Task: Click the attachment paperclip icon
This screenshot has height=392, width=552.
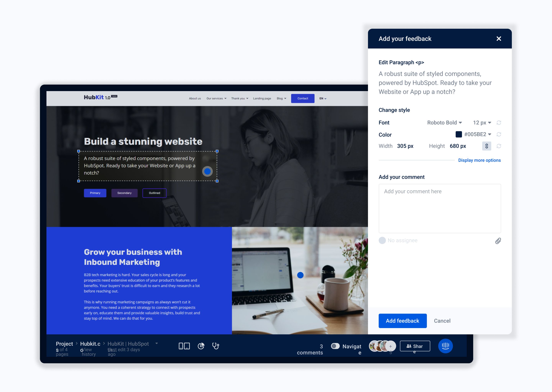Action: (x=498, y=241)
